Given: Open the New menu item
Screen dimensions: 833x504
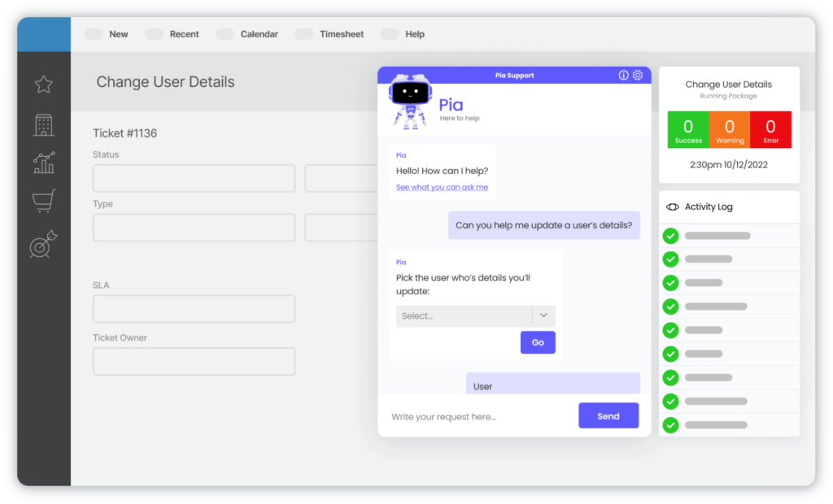Looking at the screenshot, I should [x=119, y=34].
